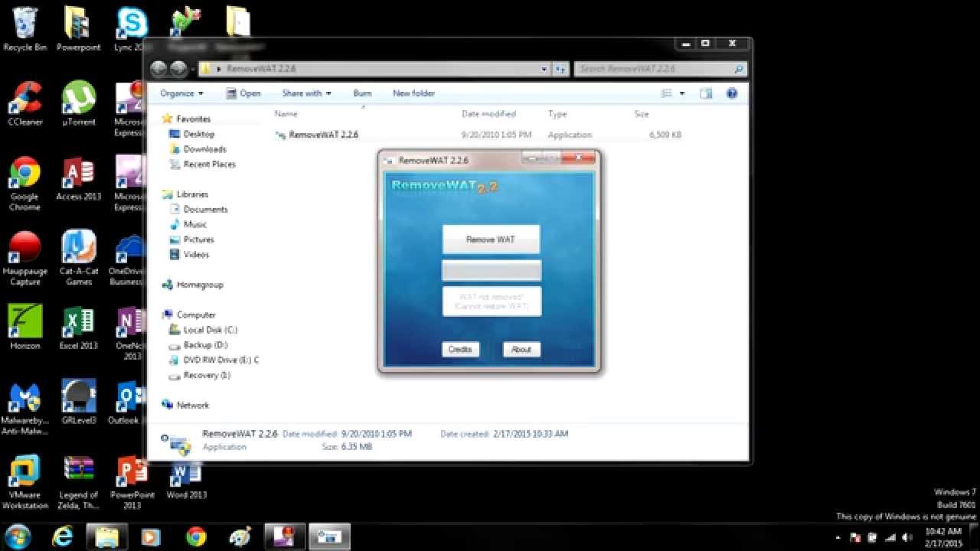Viewport: 980px width, 551px height.
Task: Click the Remove WAT button
Action: [491, 240]
